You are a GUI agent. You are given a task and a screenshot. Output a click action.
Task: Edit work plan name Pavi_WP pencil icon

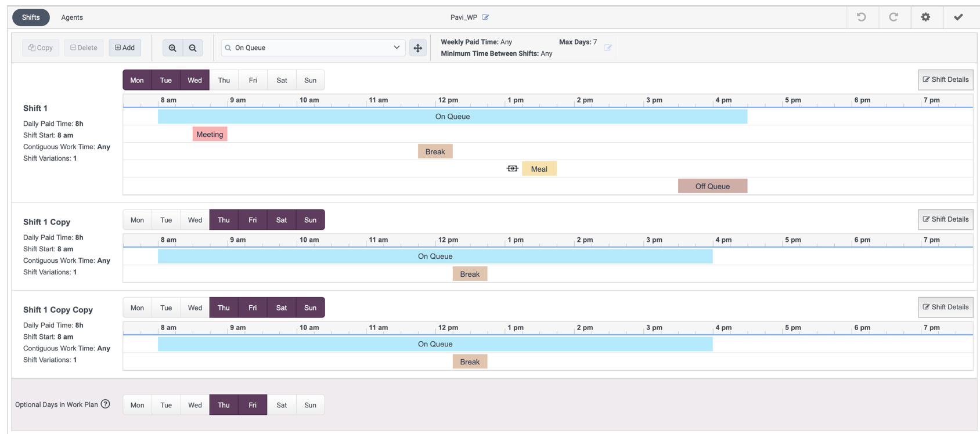[485, 17]
